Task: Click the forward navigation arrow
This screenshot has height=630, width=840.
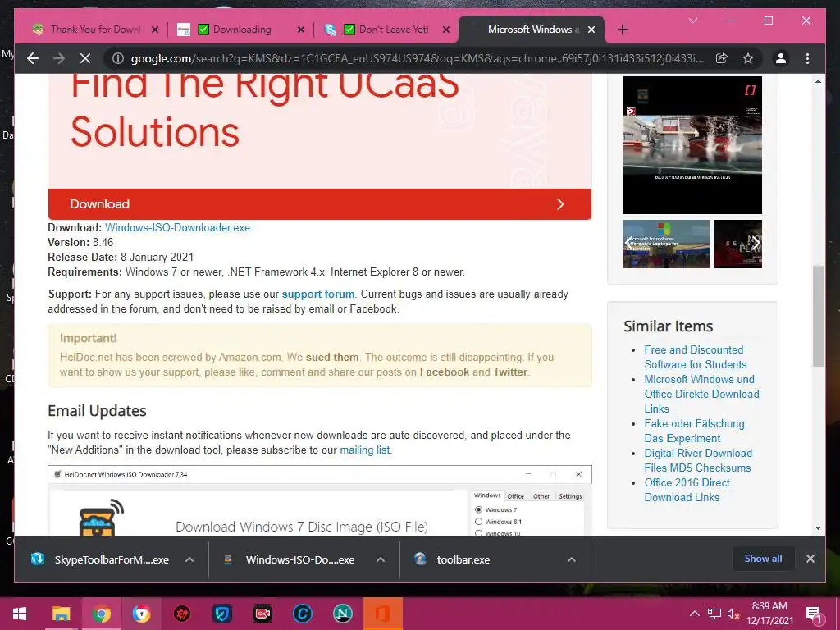Action: [59, 58]
